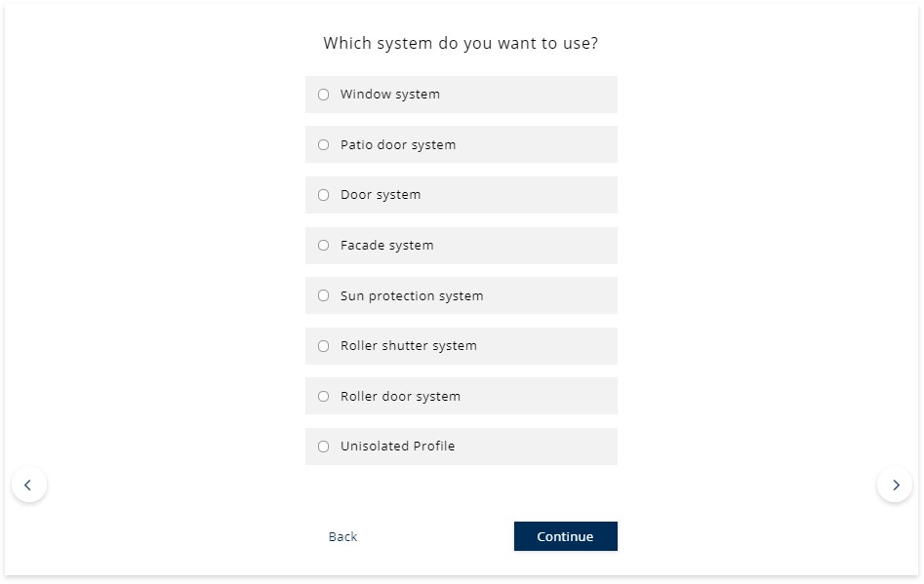The height and width of the screenshot is (584, 924).
Task: Choose the Patio door system radio circle
Action: [x=324, y=145]
